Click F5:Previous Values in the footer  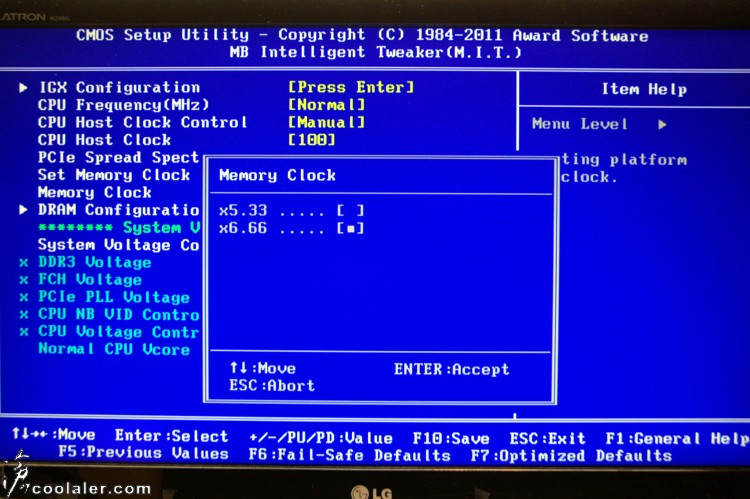click(143, 453)
